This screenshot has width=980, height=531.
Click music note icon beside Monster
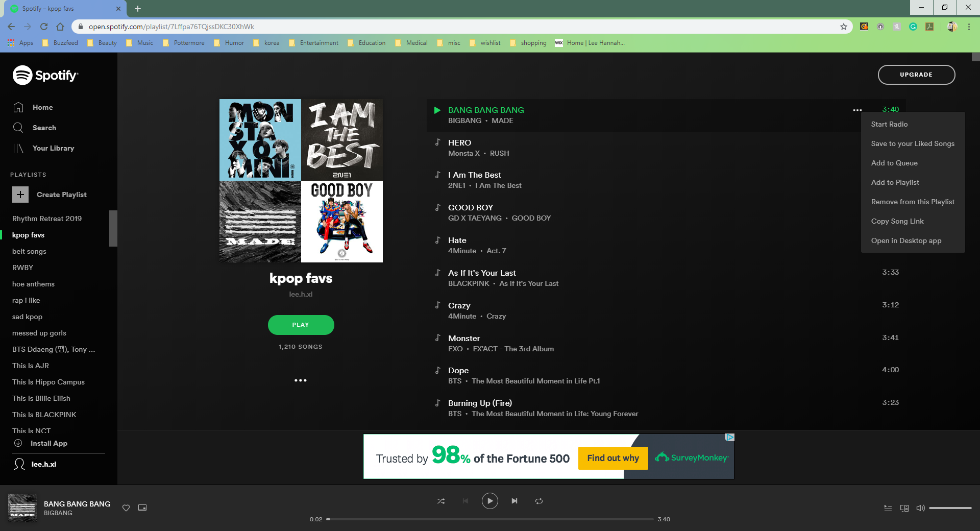tap(437, 337)
